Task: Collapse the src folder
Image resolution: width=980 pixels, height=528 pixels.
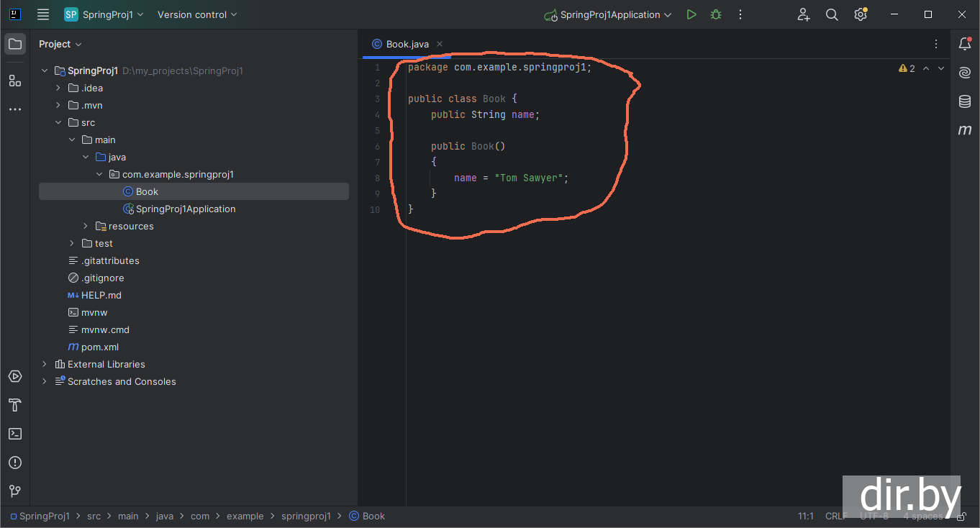Action: [59, 122]
